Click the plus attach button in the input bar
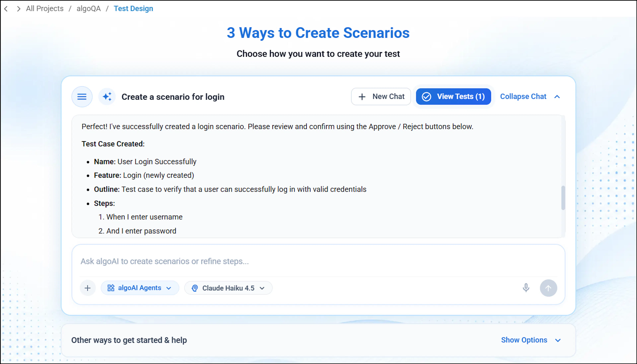Viewport: 637px width, 364px height. tap(88, 288)
